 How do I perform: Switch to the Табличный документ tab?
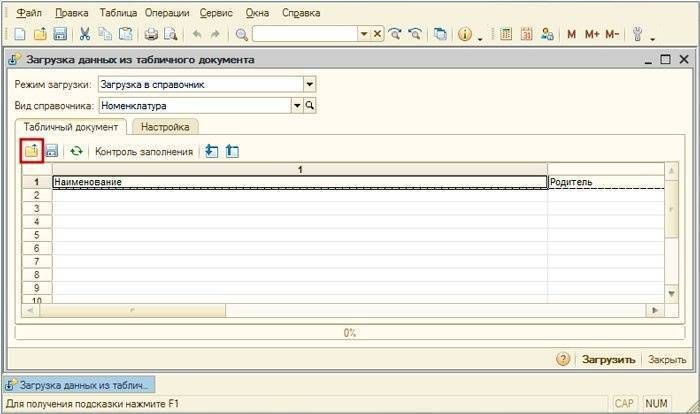pos(71,127)
